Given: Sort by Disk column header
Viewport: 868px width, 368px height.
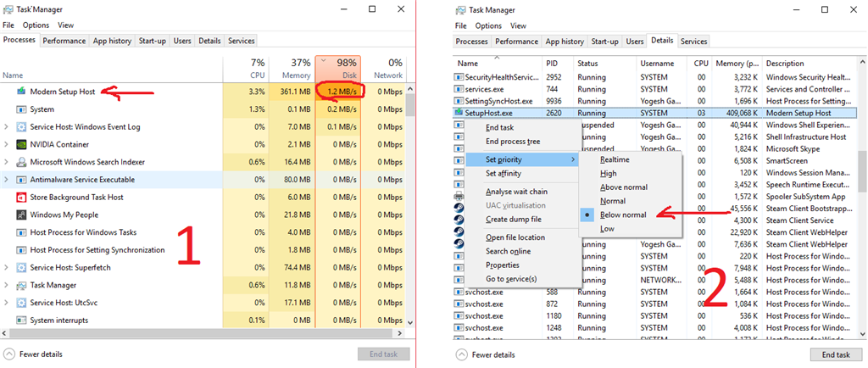Looking at the screenshot, I should pos(337,70).
